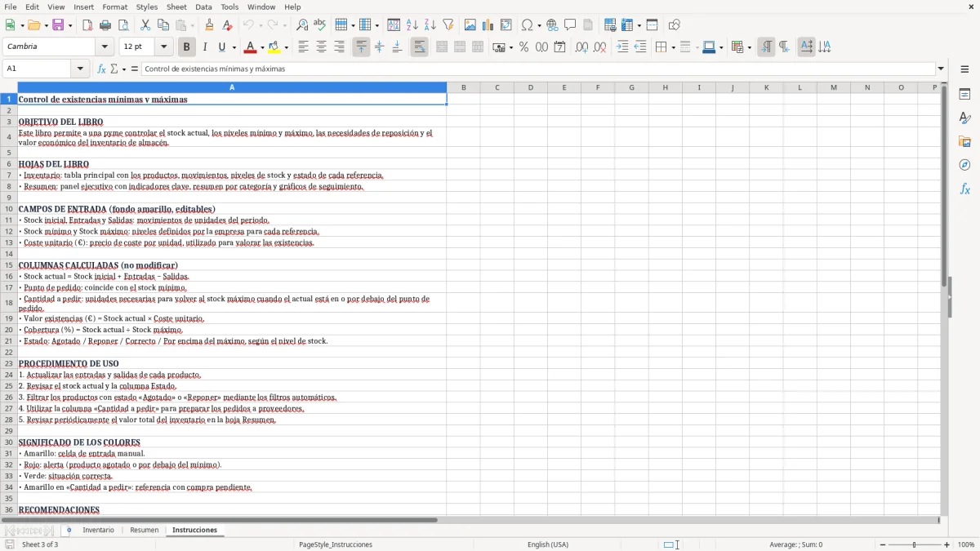Toggle Left-To-Right text direction

coord(765,47)
